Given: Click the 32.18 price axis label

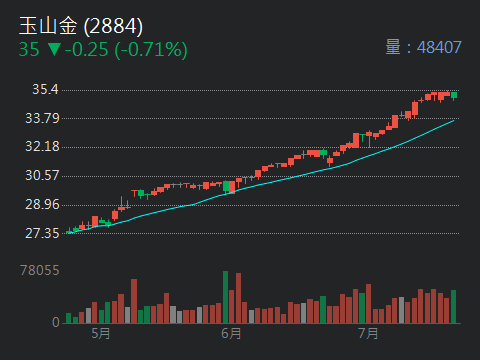Looking at the screenshot, I should (x=42, y=146).
